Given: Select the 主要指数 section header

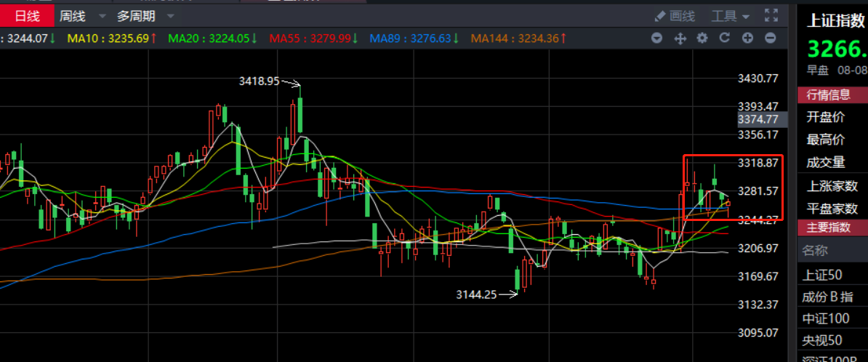Looking at the screenshot, I should pyautogui.click(x=829, y=227).
